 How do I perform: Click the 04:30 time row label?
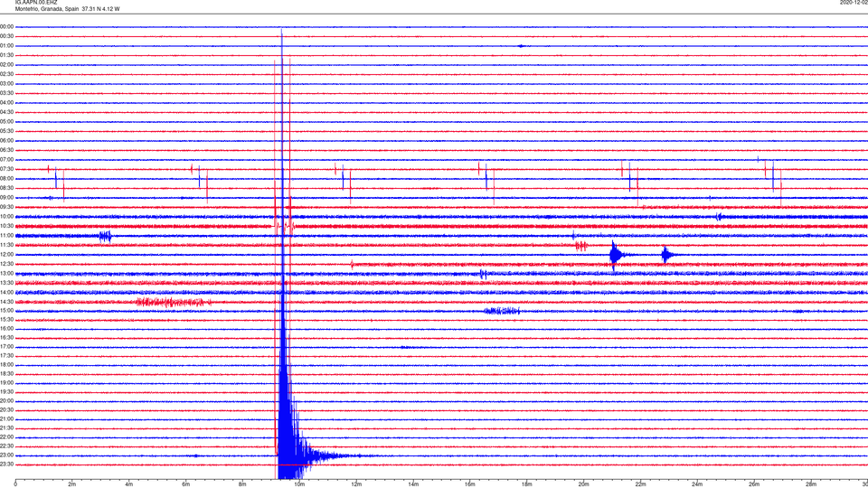pos(6,112)
